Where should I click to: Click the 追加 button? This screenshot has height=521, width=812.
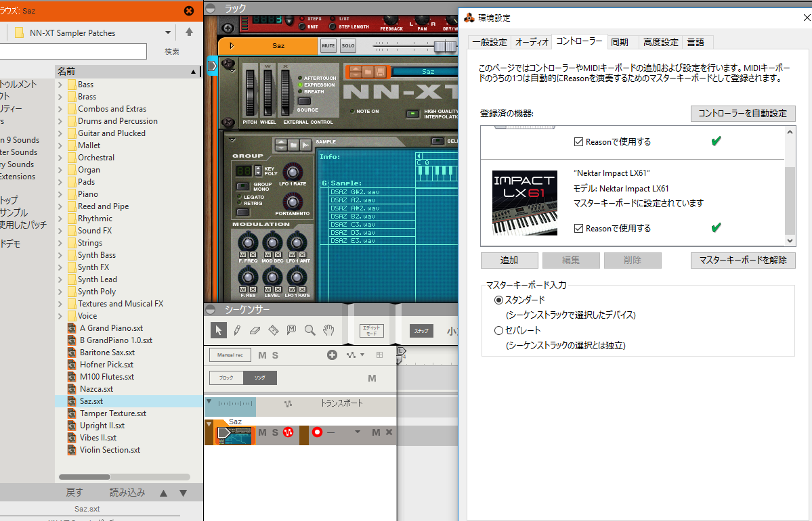click(509, 260)
